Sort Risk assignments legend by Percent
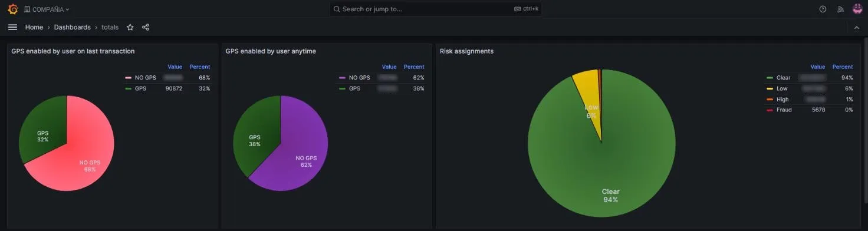Screen dimensions: 868x231 tap(843, 67)
